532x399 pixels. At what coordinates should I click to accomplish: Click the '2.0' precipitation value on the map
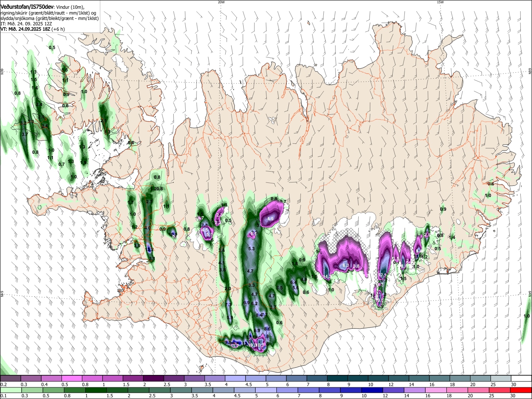click(227, 288)
